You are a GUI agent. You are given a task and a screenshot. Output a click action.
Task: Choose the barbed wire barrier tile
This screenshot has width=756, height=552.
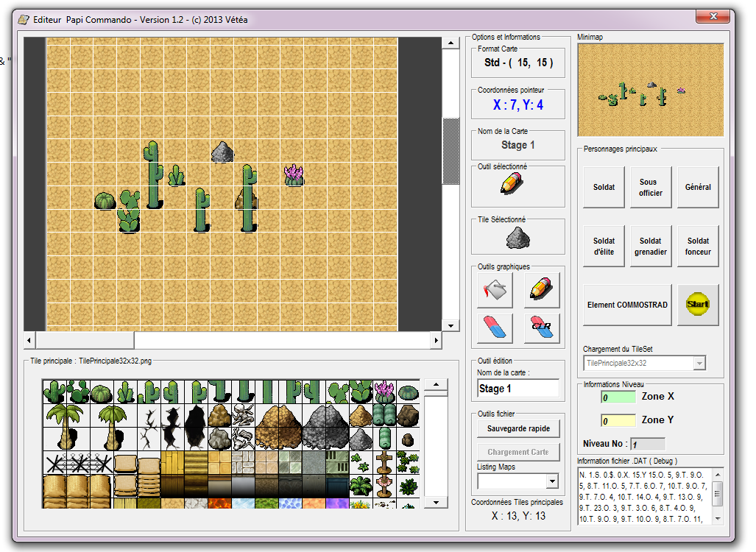click(x=78, y=463)
